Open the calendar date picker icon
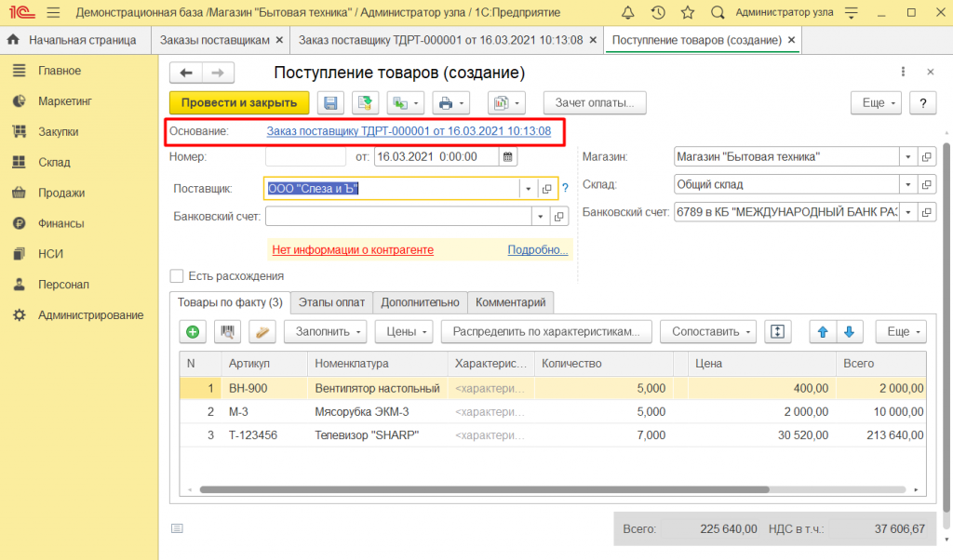Screen dimensions: 953x560 tap(508, 157)
